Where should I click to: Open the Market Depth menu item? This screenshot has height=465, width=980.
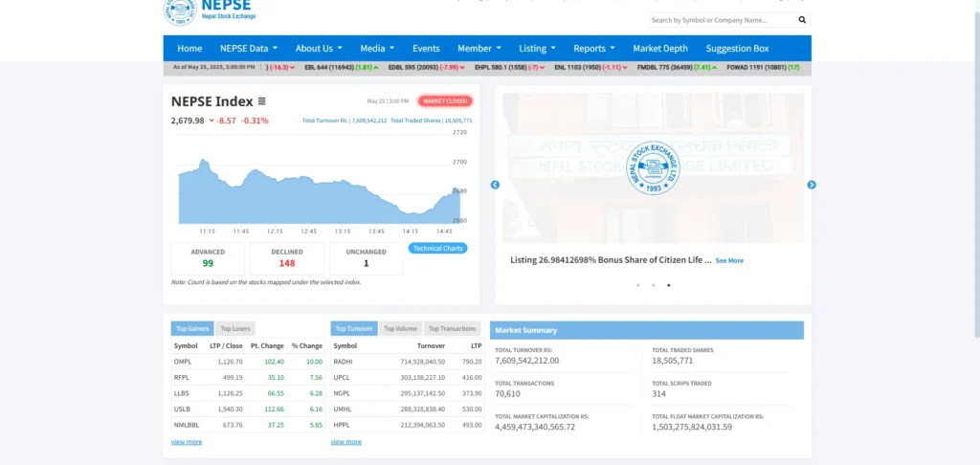point(660,48)
